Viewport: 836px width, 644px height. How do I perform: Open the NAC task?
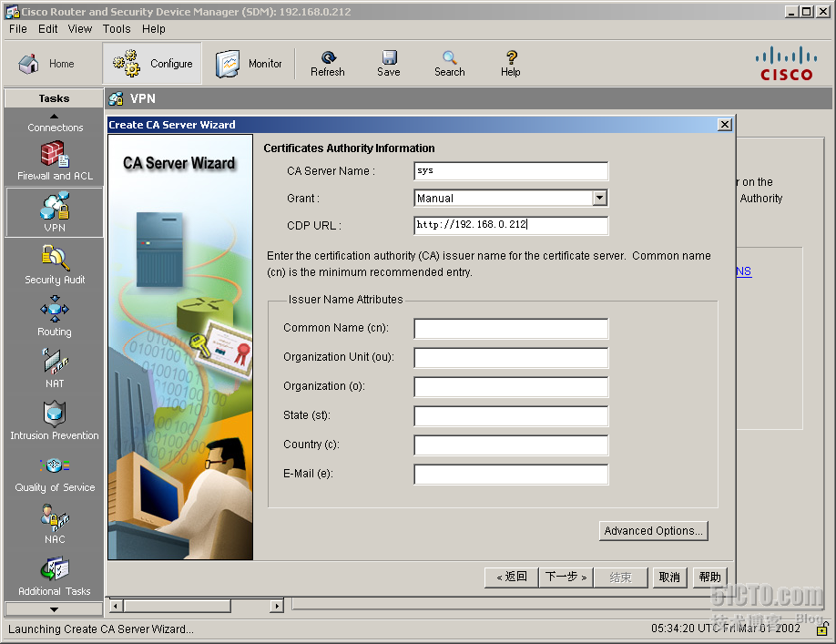coord(55,525)
